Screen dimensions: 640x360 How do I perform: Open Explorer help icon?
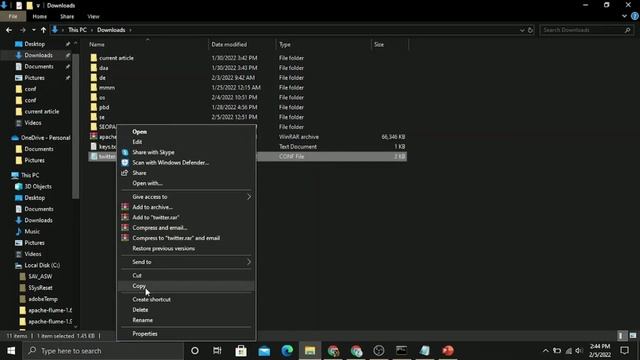[635, 16]
